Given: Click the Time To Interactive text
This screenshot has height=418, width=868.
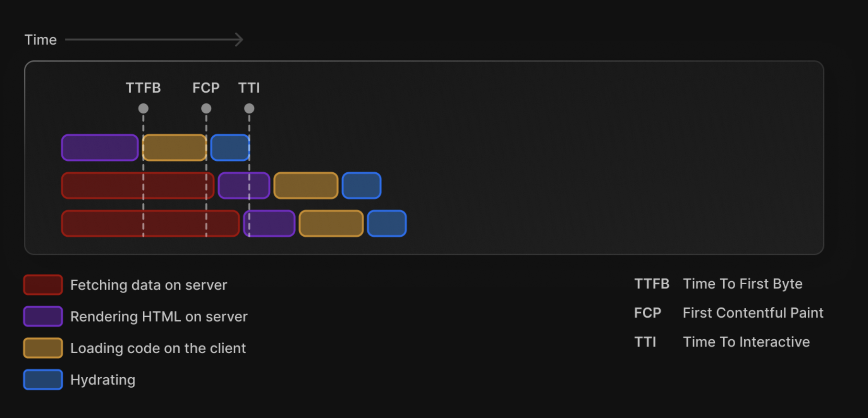Looking at the screenshot, I should (x=746, y=342).
